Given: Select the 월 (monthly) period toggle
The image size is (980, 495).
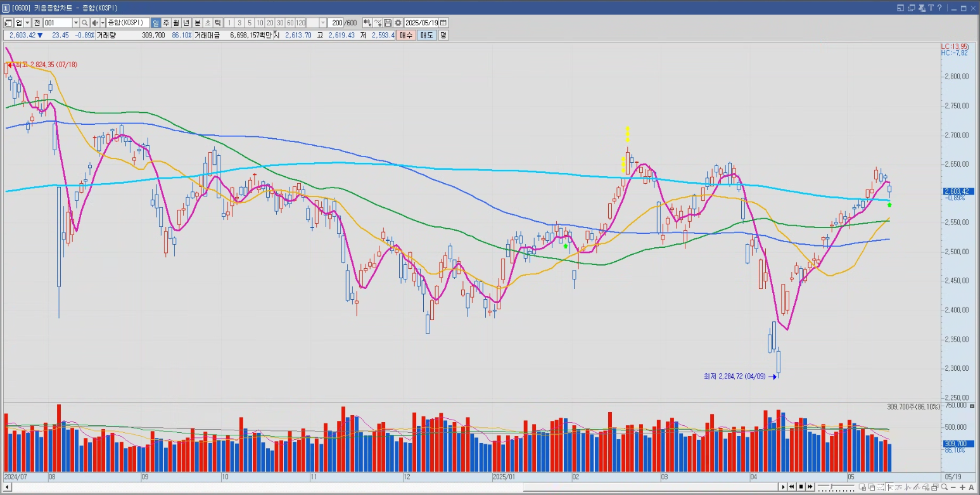Looking at the screenshot, I should [x=177, y=23].
